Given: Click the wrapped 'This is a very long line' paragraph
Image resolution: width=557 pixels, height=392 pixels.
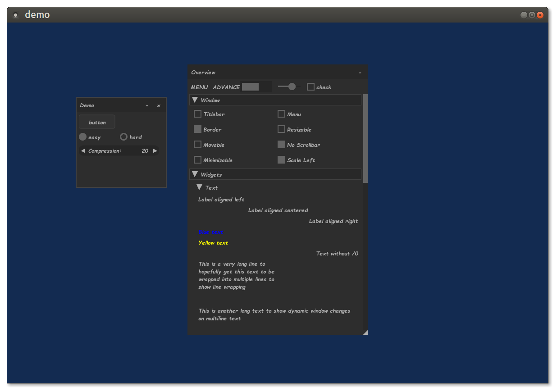Looking at the screenshot, I should pos(237,275).
